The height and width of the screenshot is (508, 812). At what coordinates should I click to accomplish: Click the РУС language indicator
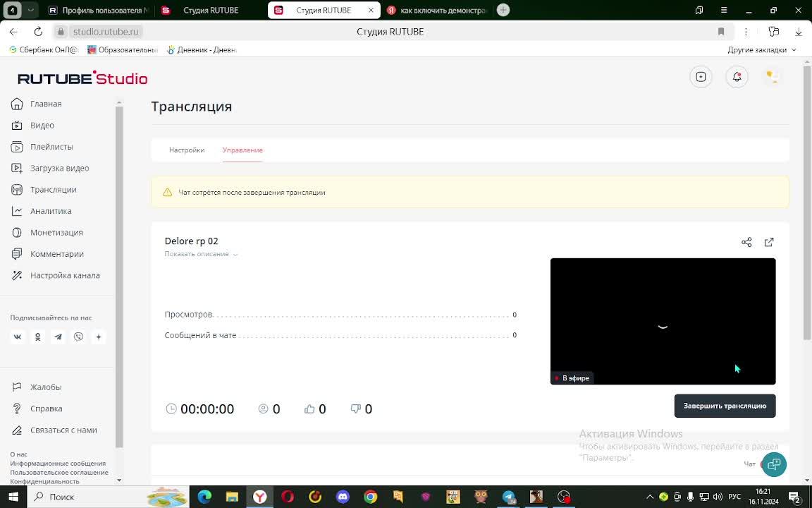click(x=734, y=497)
